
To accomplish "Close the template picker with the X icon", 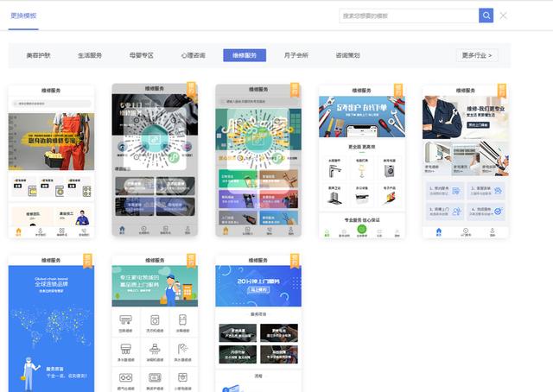I will tap(504, 16).
